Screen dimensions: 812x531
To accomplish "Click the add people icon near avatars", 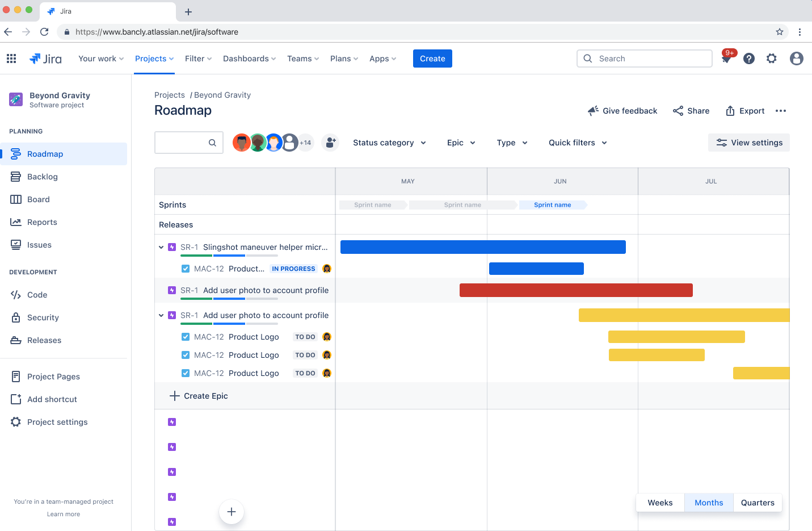I will point(330,143).
